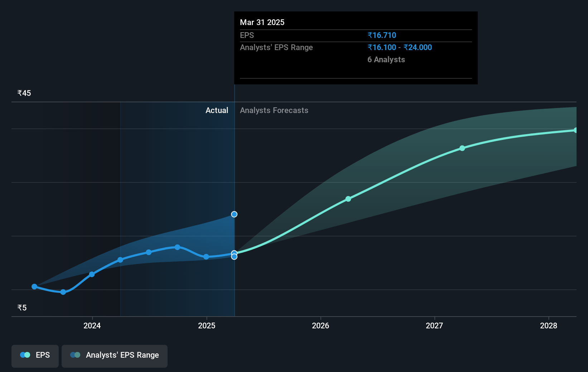Toggle the Analysts' EPS Range legend
588x372 pixels.
115,356
